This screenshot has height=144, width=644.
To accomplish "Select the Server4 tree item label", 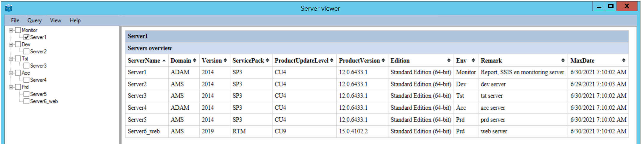I will pos(38,80).
